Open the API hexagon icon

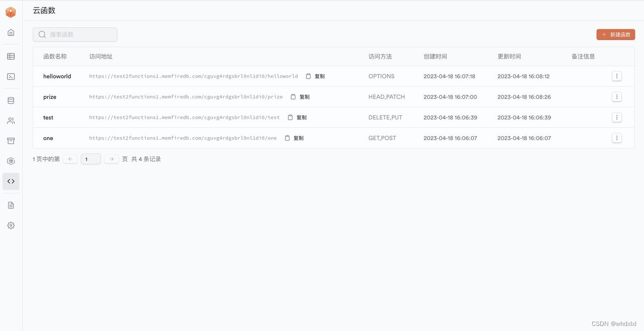pyautogui.click(x=11, y=161)
